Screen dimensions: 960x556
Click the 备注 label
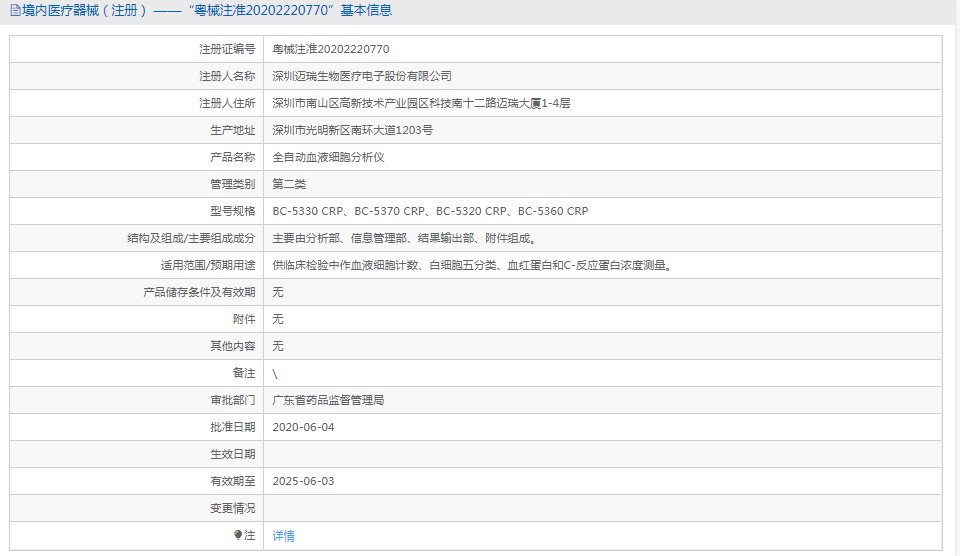coord(244,372)
